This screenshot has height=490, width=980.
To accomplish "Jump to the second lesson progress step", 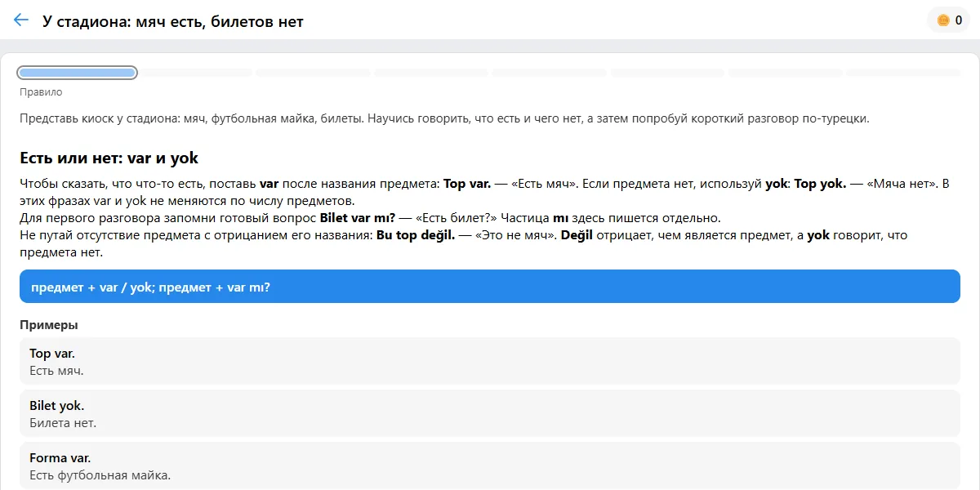I will tap(195, 73).
